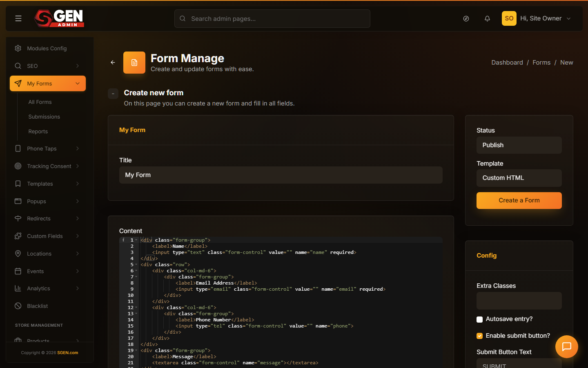Collapse the Create new form section
Image resolution: width=588 pixels, height=368 pixels.
click(113, 94)
